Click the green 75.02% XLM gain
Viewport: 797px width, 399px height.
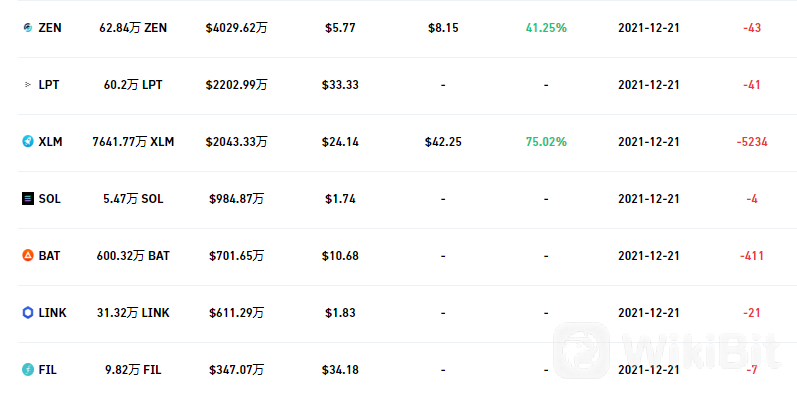[546, 141]
